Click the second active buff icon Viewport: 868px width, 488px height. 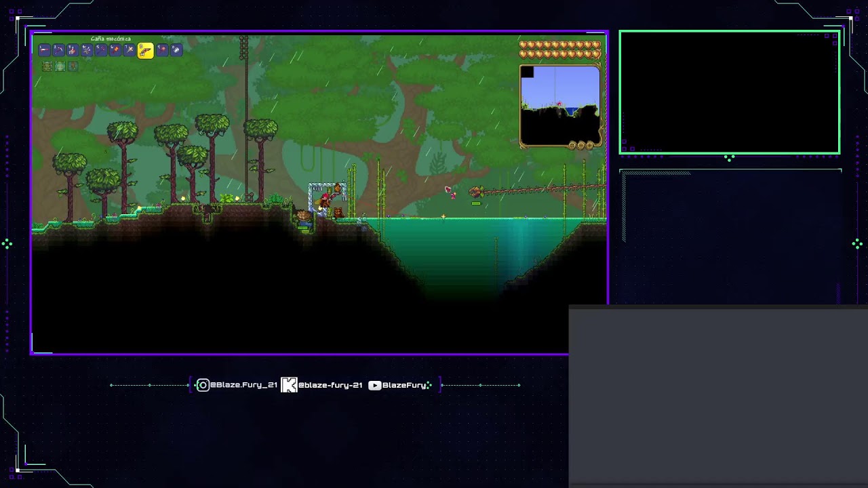(60, 66)
